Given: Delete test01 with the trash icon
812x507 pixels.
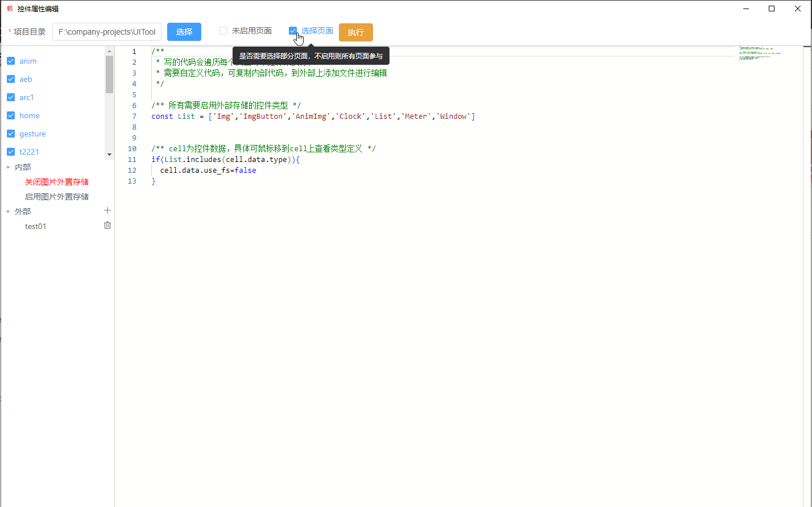Looking at the screenshot, I should pos(107,225).
